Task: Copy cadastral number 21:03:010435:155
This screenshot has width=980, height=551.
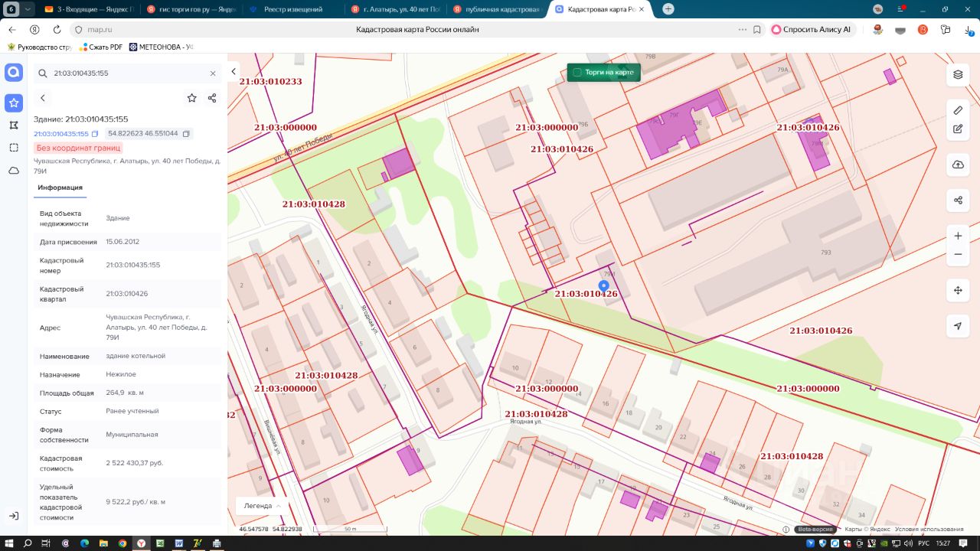Action: click(x=95, y=134)
